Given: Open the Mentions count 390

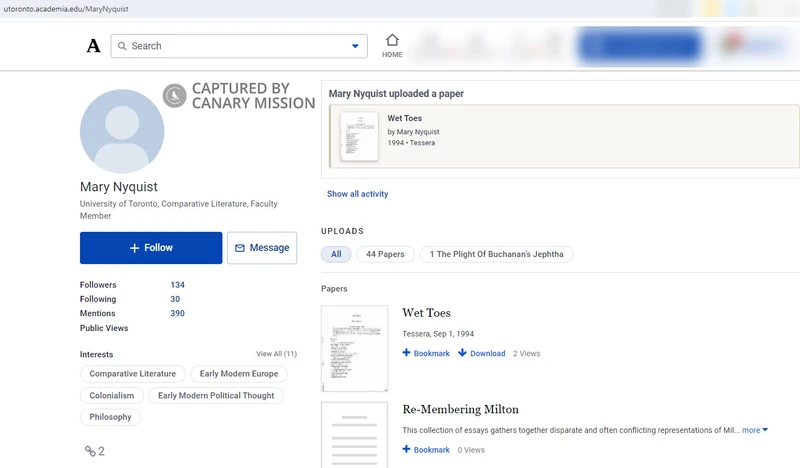Looking at the screenshot, I should (178, 313).
